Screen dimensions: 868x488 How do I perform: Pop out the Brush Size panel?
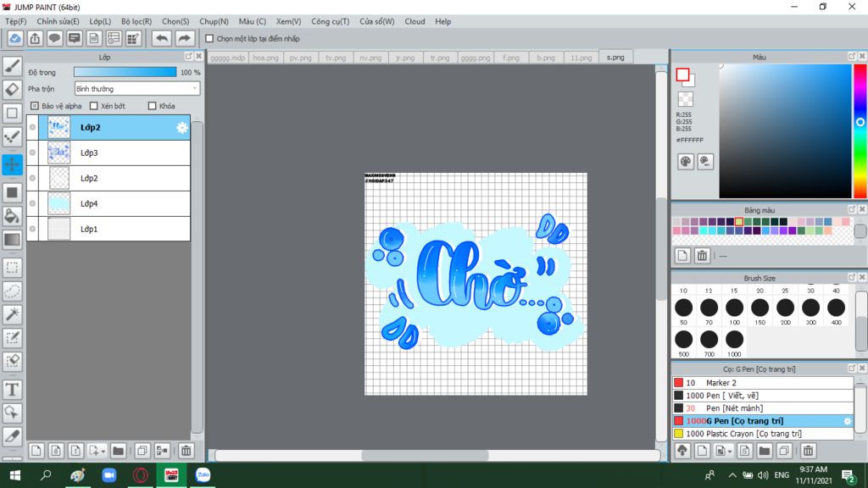point(852,277)
